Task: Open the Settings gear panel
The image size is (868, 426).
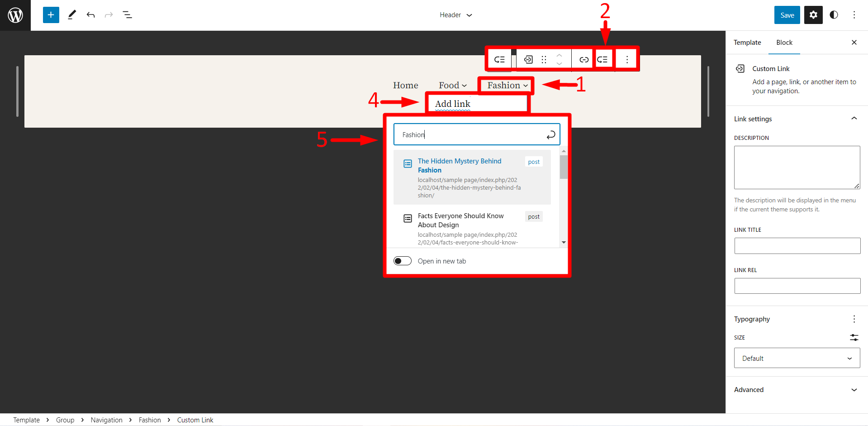Action: 813,15
